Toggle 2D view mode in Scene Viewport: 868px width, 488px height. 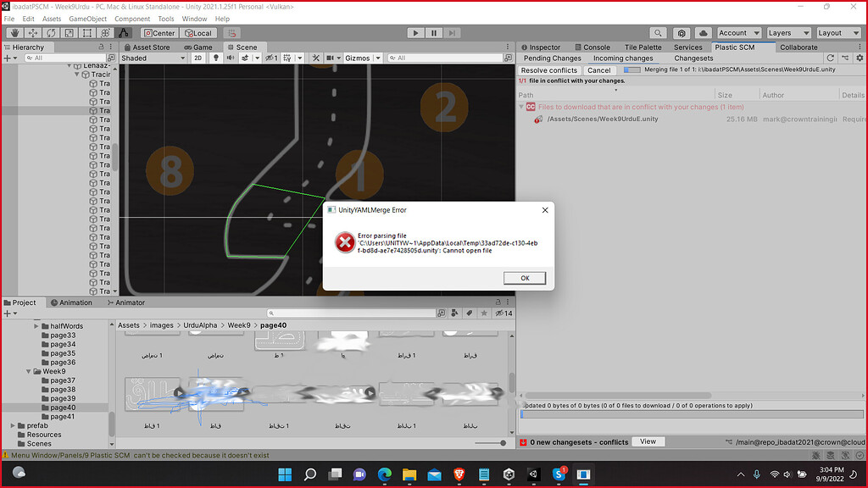(x=197, y=57)
